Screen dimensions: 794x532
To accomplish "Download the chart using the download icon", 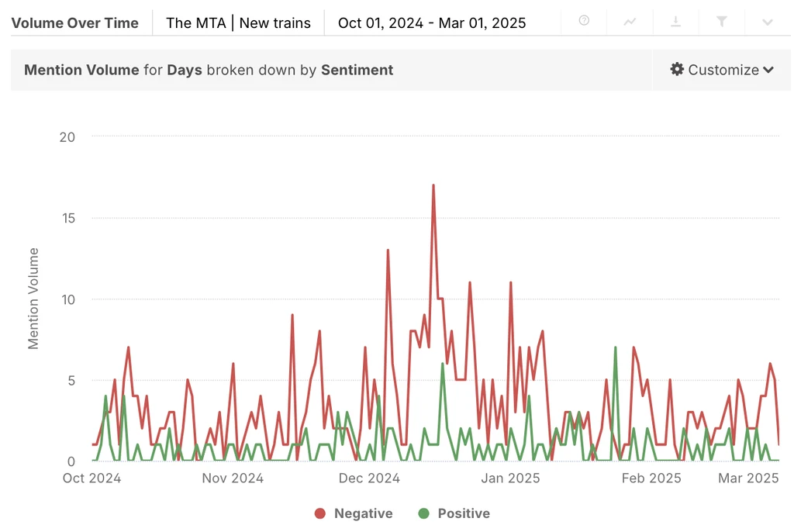I will click(675, 22).
